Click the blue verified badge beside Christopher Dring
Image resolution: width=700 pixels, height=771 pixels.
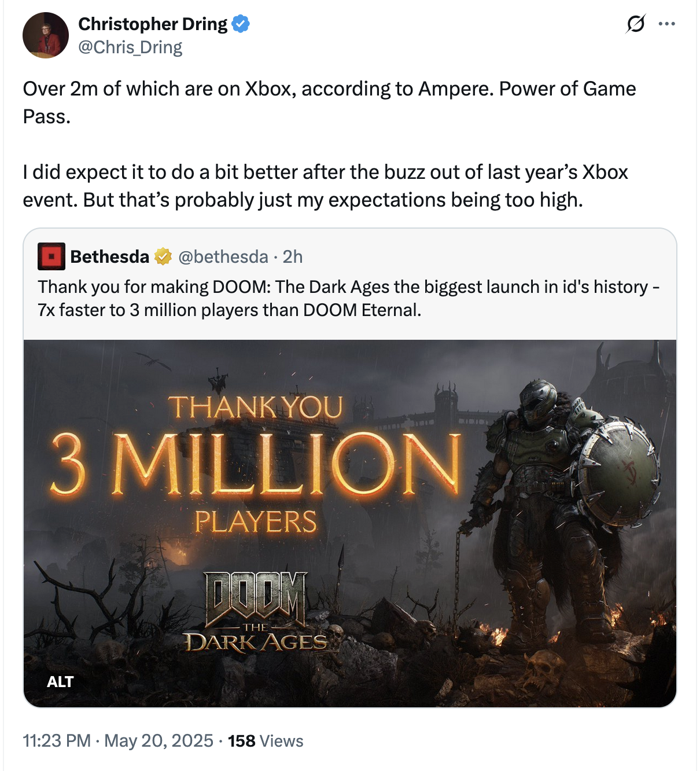pos(241,24)
